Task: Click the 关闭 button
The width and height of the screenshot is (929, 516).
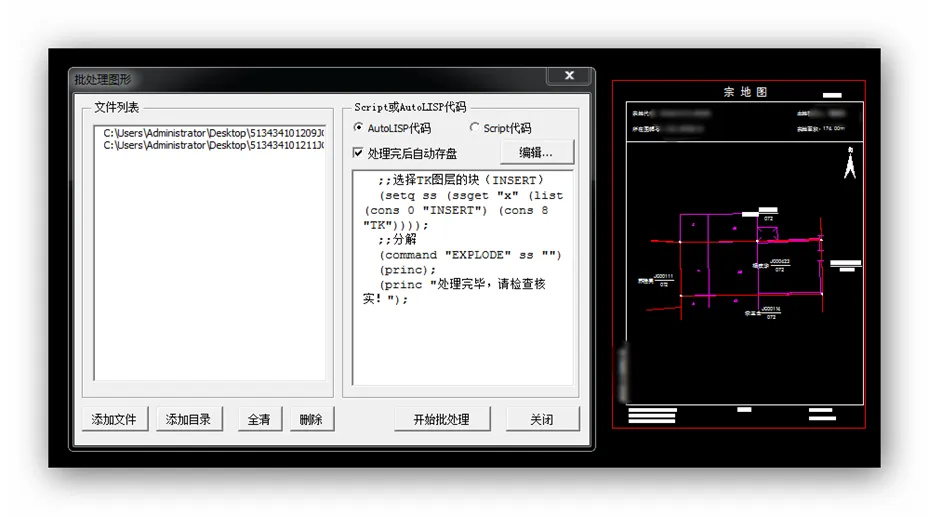Action: point(542,419)
